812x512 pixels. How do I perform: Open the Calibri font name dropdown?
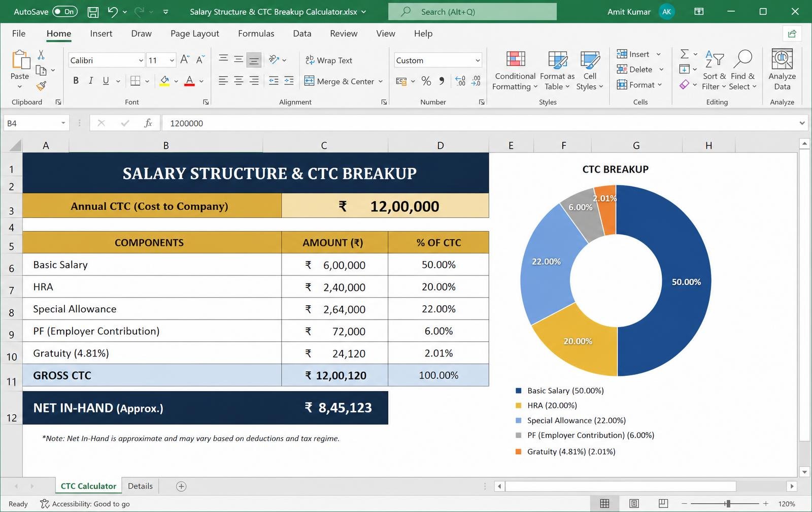pyautogui.click(x=141, y=60)
